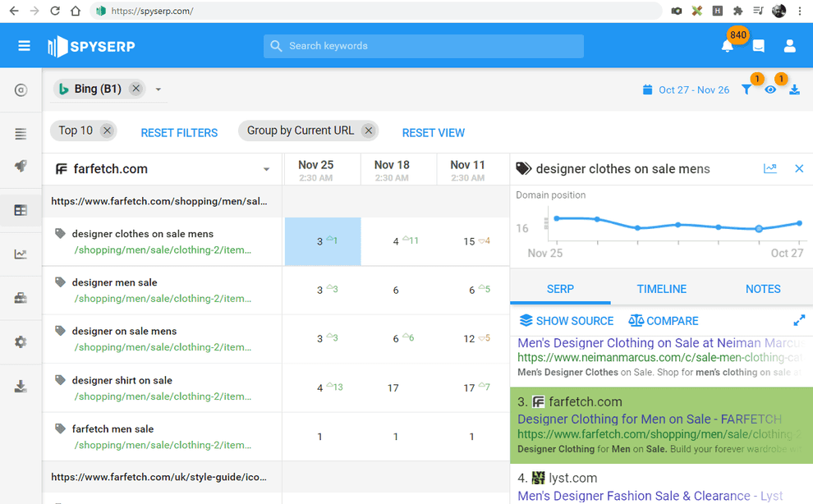Viewport: 813px width, 504px height.
Task: Open the NOTES tab
Action: (x=762, y=289)
